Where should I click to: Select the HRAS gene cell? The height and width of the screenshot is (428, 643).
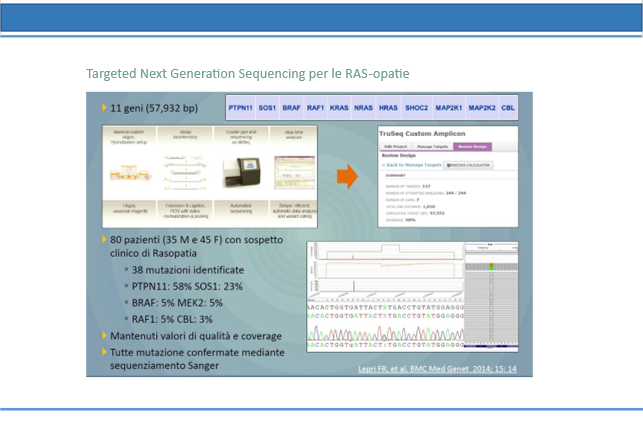pyautogui.click(x=388, y=108)
